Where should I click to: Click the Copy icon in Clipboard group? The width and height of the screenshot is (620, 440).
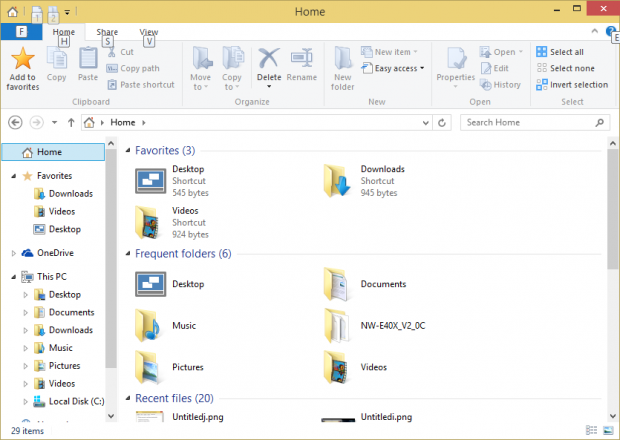[x=57, y=59]
